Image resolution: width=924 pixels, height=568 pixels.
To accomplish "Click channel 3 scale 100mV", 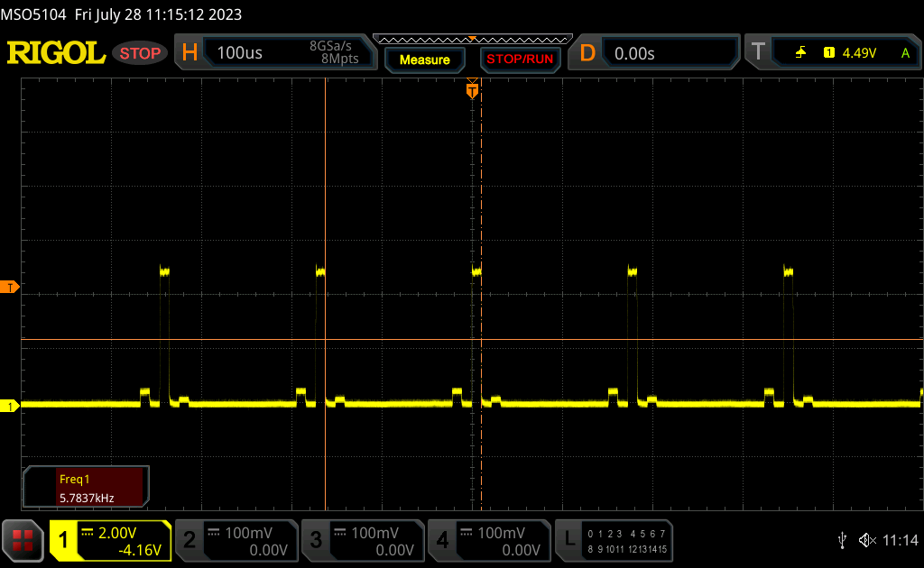I will click(x=375, y=533).
